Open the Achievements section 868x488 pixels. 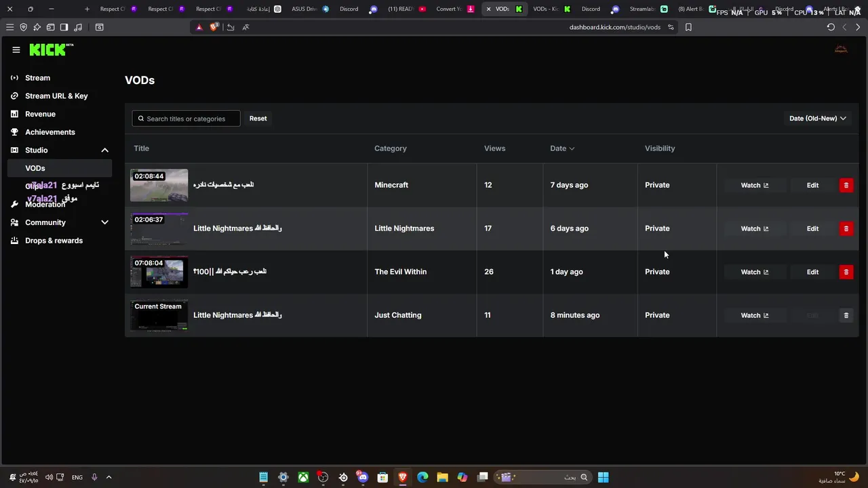click(x=50, y=132)
